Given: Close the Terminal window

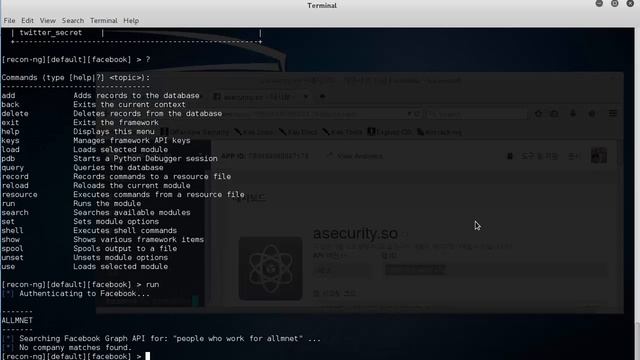Looking at the screenshot, I should click(x=630, y=4).
